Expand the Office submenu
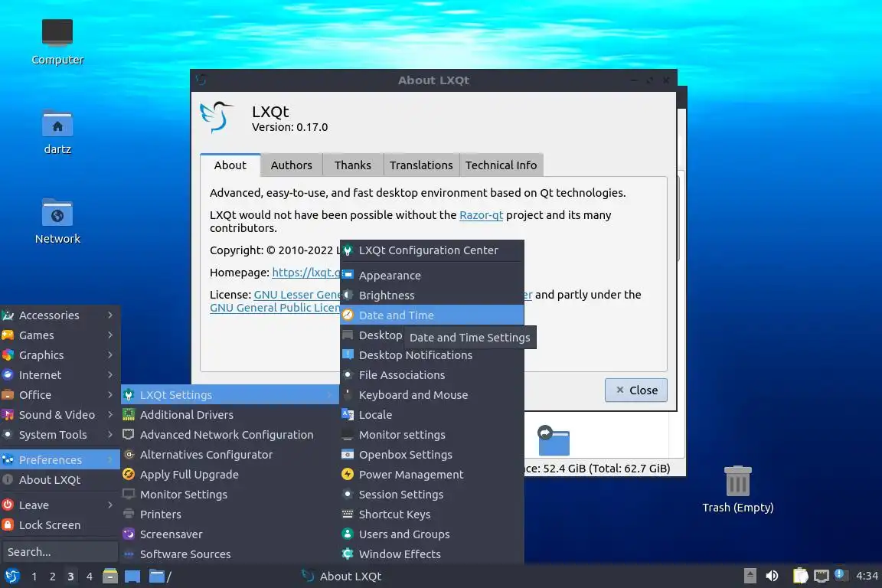Image resolution: width=882 pixels, height=588 pixels. (x=60, y=395)
